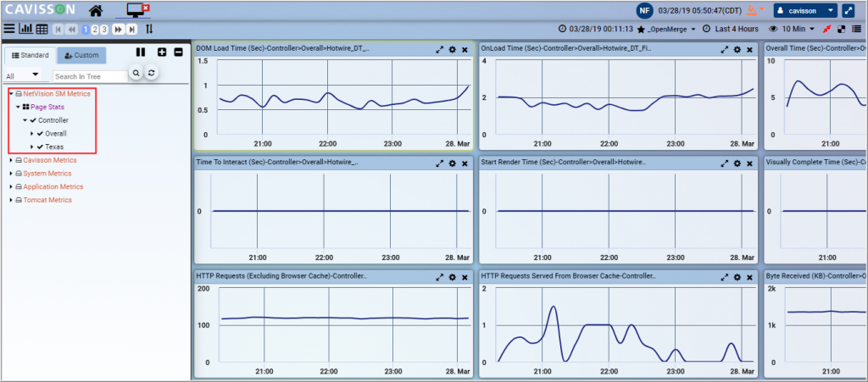The height and width of the screenshot is (382, 868).
Task: Toggle the eye view-by icon
Action: coord(773,29)
